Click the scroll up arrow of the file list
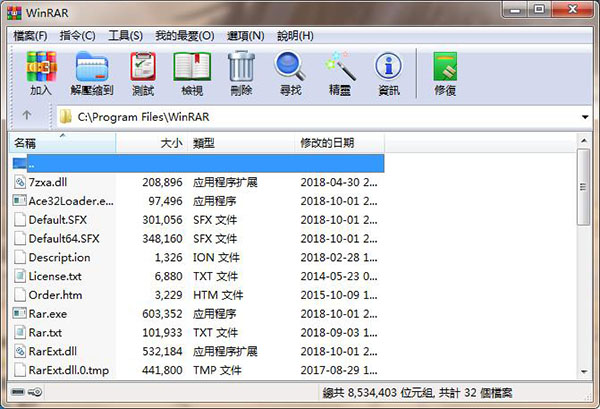Viewport: 600px width, 409px height. click(584, 141)
